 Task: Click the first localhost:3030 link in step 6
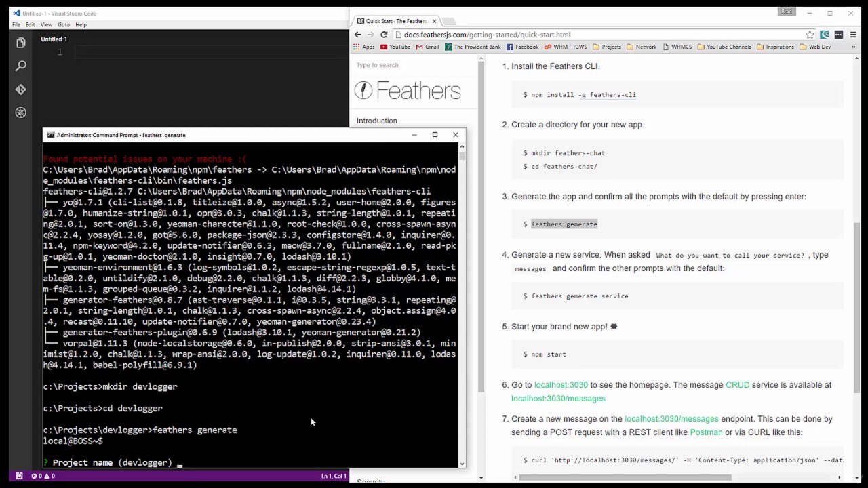coord(561,385)
